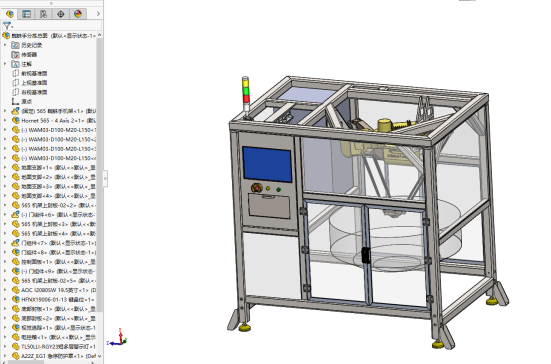
Task: Select the top-level assembly icon in the tree
Action: coord(6,35)
